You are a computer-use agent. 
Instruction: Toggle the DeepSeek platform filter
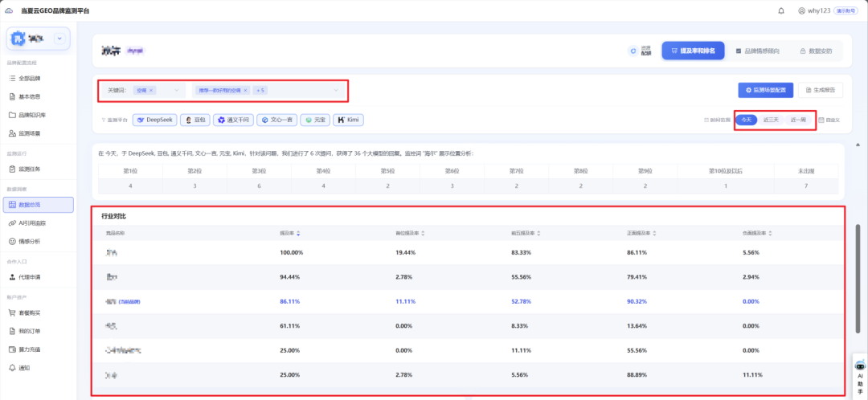tap(155, 120)
